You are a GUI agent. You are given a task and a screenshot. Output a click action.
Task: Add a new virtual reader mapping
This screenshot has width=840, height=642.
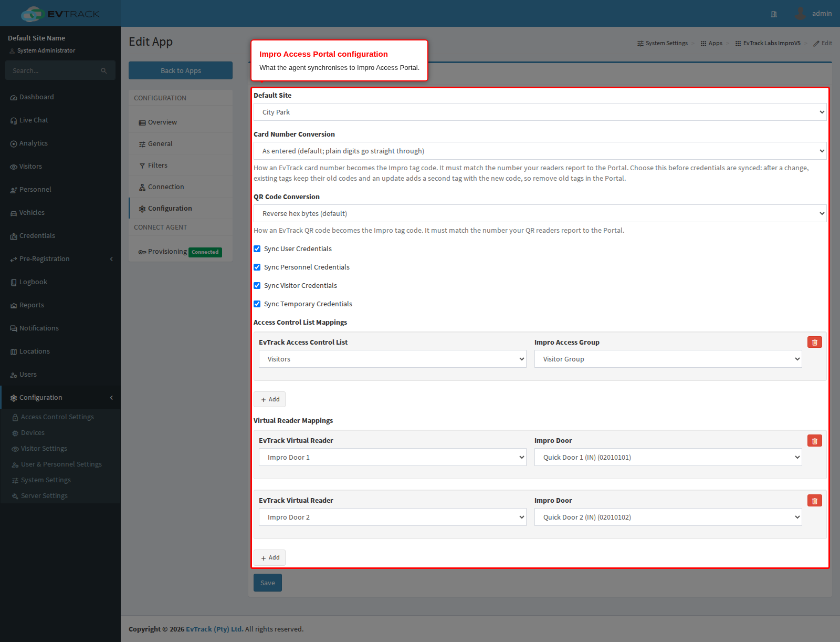[270, 557]
